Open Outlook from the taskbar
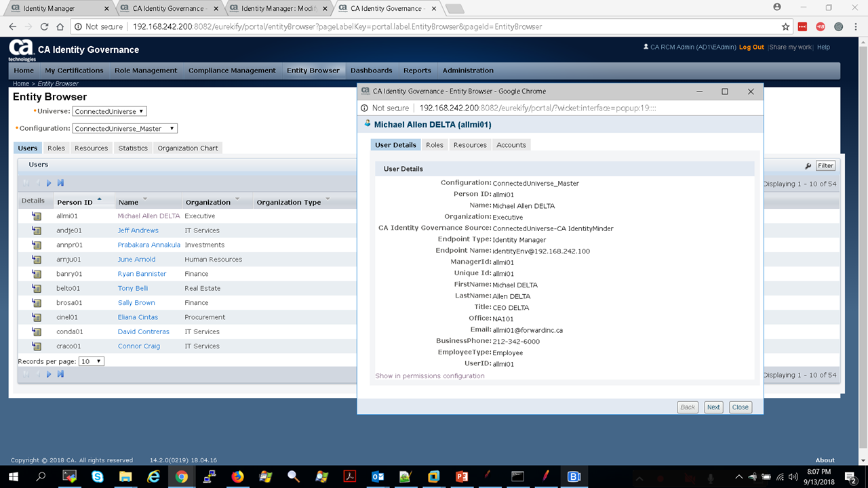Viewport: 868px width, 488px height. pyautogui.click(x=378, y=476)
